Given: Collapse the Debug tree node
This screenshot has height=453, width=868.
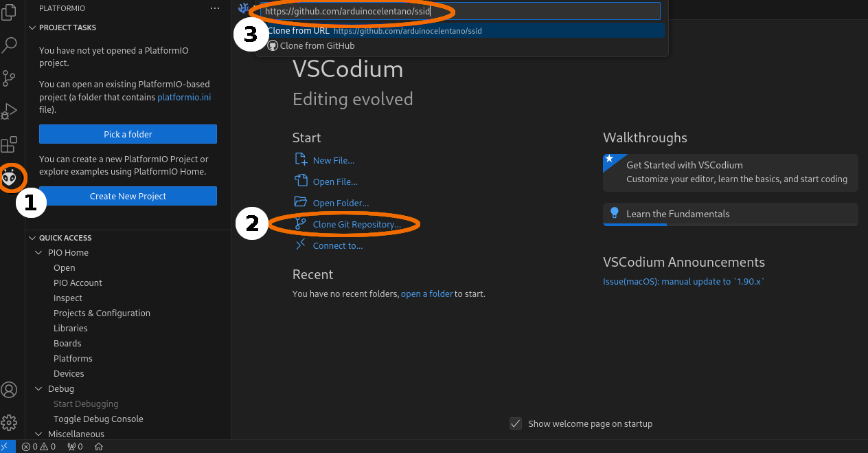Looking at the screenshot, I should 38,389.
